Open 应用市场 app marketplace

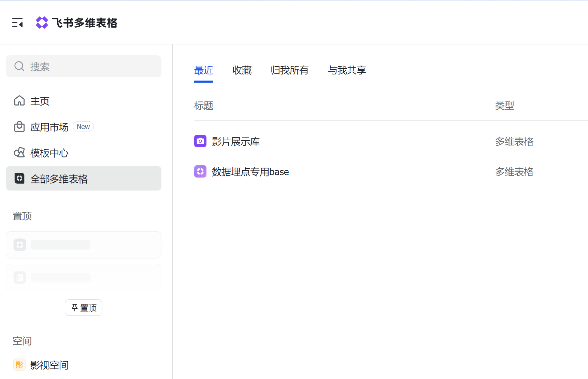[84, 127]
